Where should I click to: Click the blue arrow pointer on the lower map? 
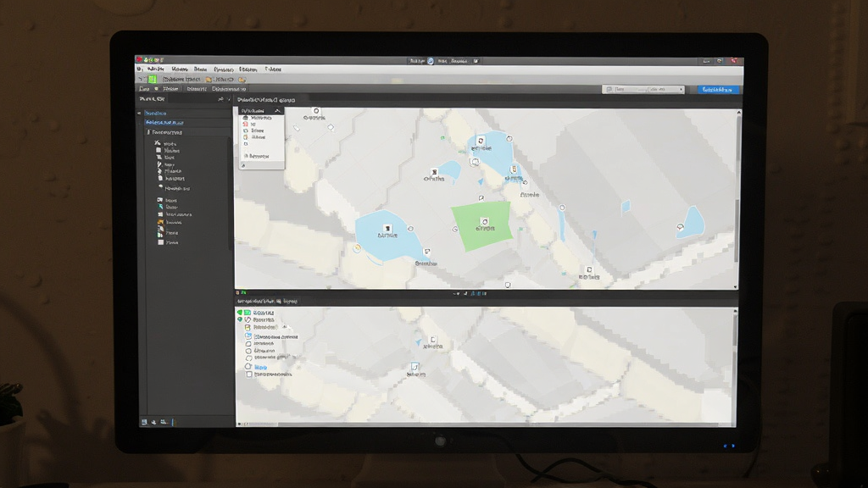419,343
